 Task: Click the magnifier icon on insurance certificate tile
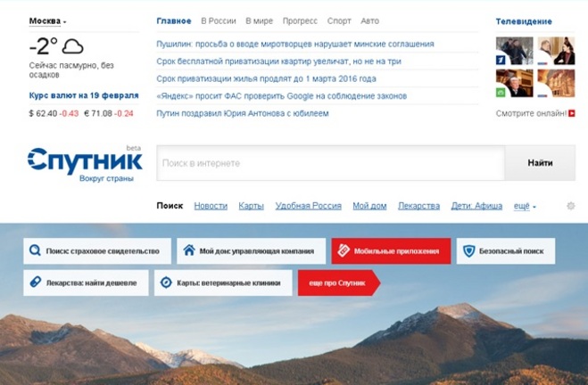[35, 250]
